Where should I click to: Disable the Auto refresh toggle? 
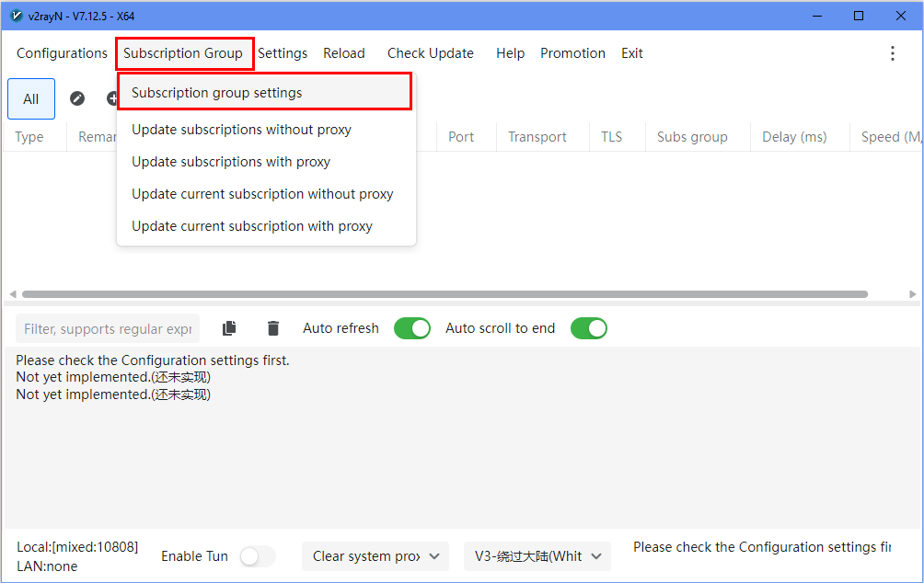tap(411, 328)
